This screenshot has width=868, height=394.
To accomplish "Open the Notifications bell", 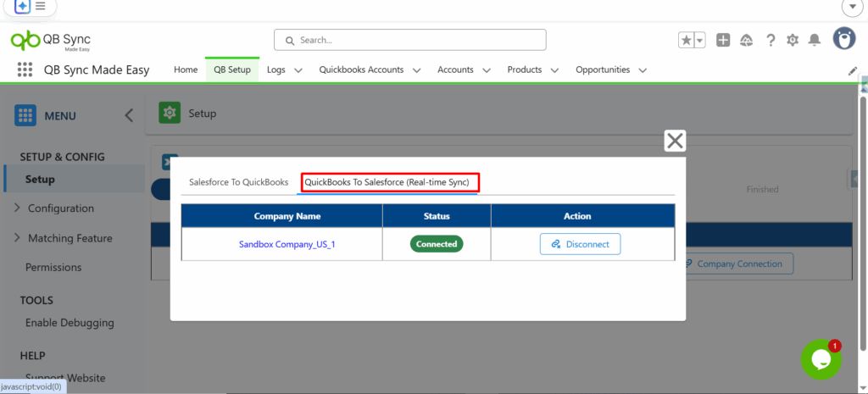I will 815,40.
